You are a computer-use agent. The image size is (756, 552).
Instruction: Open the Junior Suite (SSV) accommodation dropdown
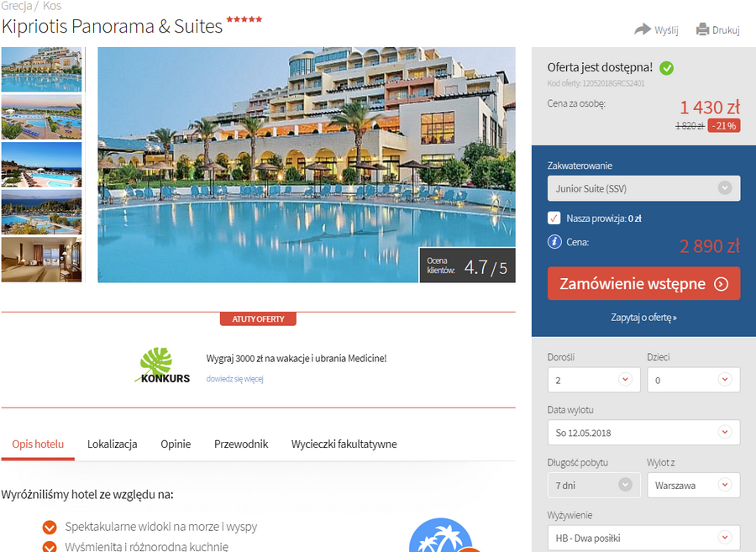pos(643,188)
